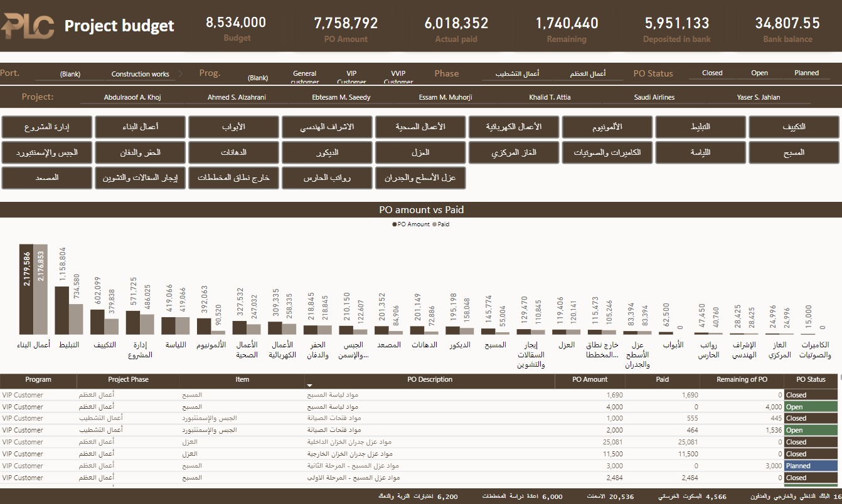Click the PLC logo in the header
This screenshot has width=842, height=504.
[x=28, y=26]
